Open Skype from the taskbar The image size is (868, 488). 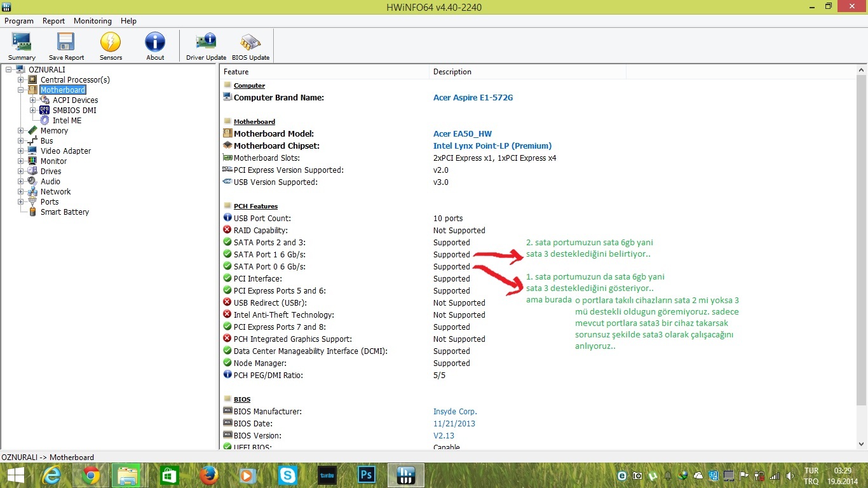(x=288, y=475)
